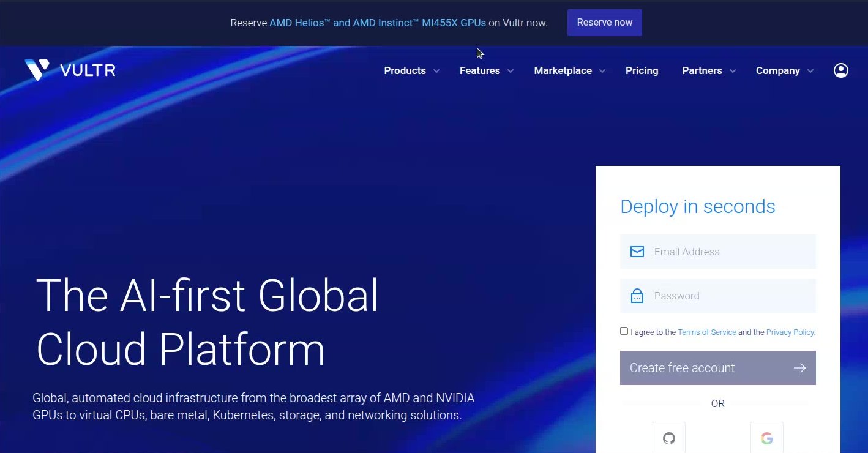This screenshot has width=868, height=453.
Task: Focus the Password field
Action: [x=718, y=296]
